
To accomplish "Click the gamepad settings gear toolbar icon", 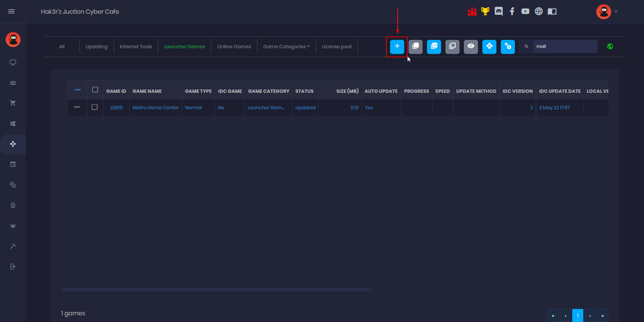I will tap(507, 47).
